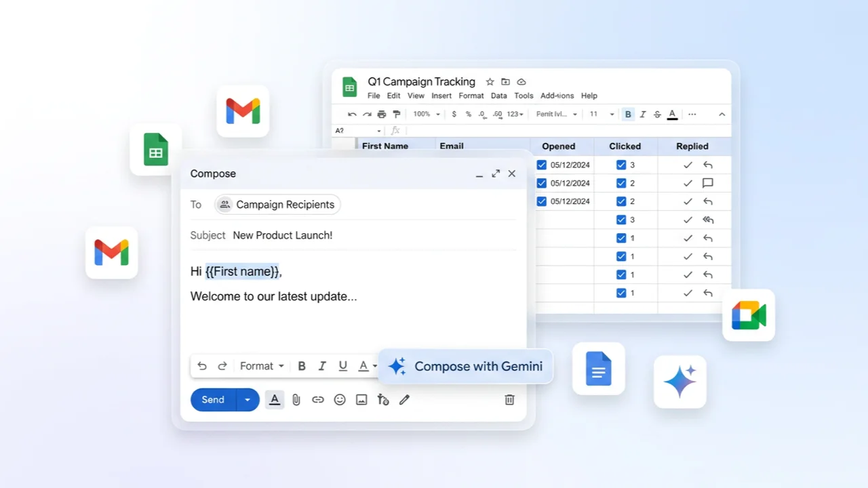Open the 123 number format dropdown
868x488 pixels.
tap(515, 115)
